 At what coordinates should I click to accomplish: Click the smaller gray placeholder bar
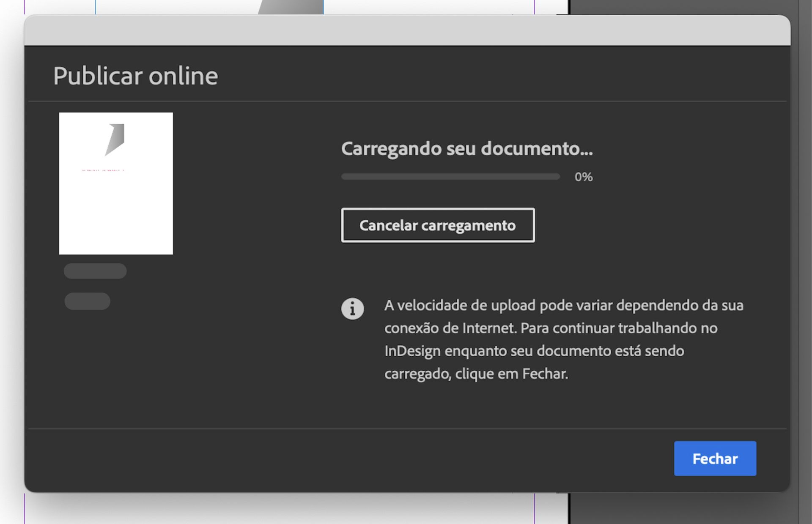pos(87,301)
